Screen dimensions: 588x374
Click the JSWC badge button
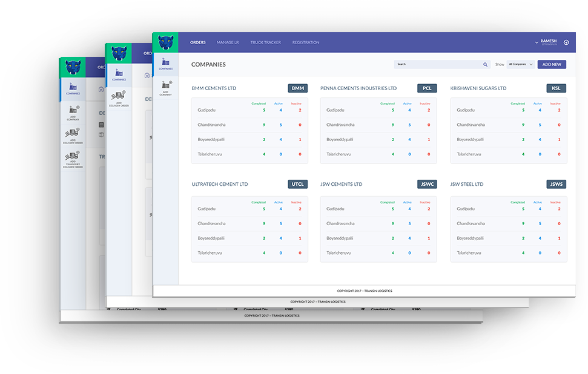click(427, 184)
